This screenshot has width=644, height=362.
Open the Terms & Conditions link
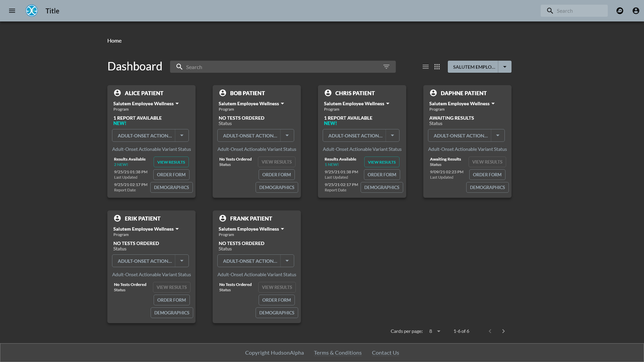tap(338, 353)
